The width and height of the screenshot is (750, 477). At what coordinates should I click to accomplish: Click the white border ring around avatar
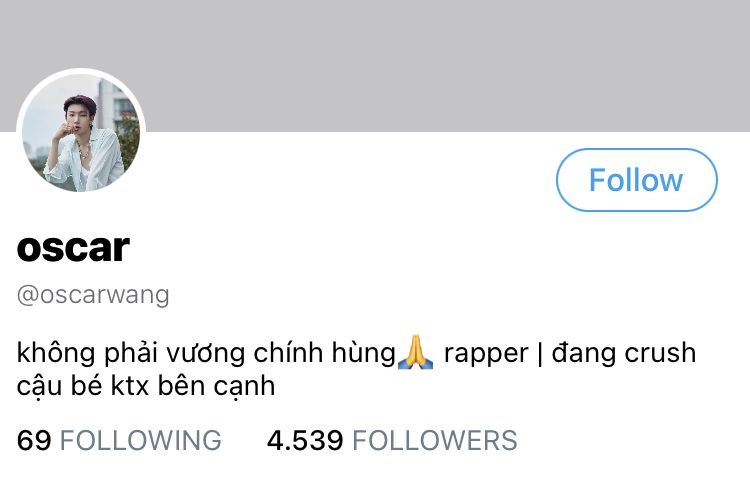tap(81, 71)
